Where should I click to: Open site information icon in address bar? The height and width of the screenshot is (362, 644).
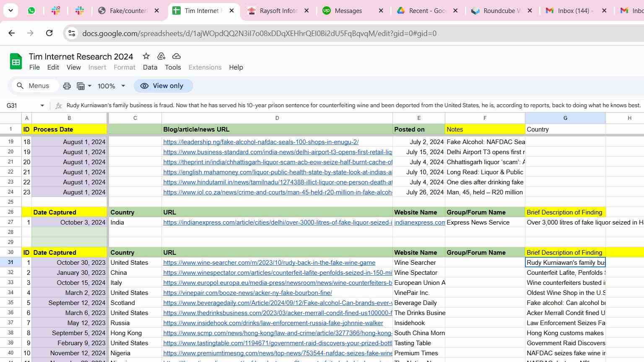[72, 34]
